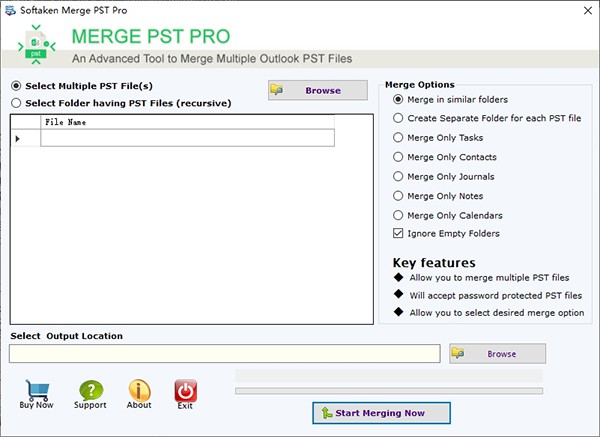Click the merge progress bar
The image size is (600, 437).
(x=389, y=391)
